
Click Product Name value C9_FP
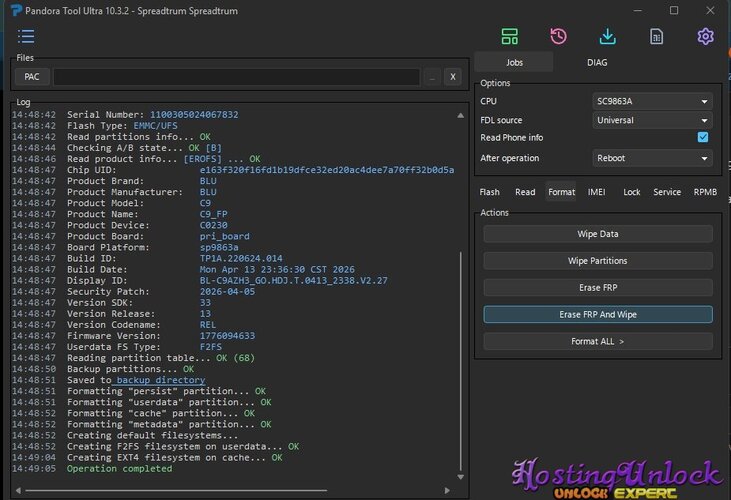pos(214,214)
